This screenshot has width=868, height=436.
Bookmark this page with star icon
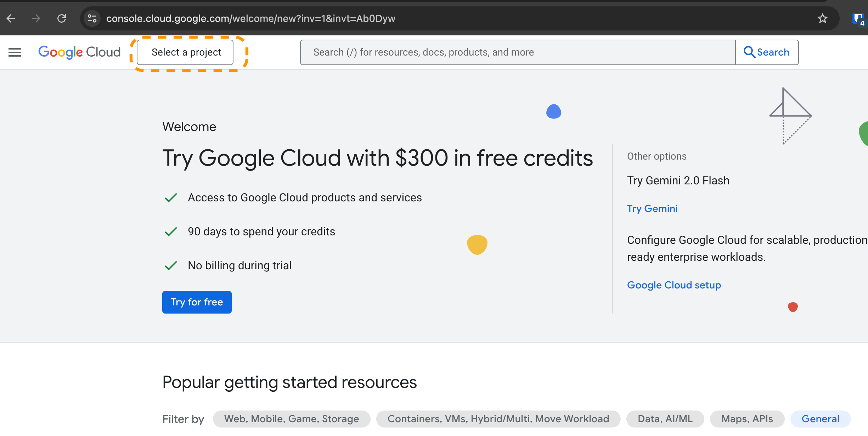tap(822, 18)
